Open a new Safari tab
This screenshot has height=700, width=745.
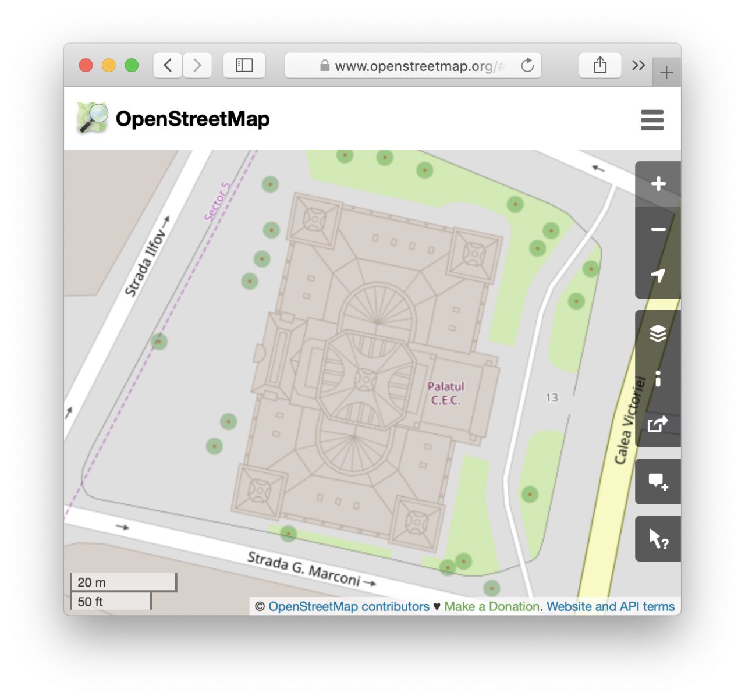coord(666,73)
